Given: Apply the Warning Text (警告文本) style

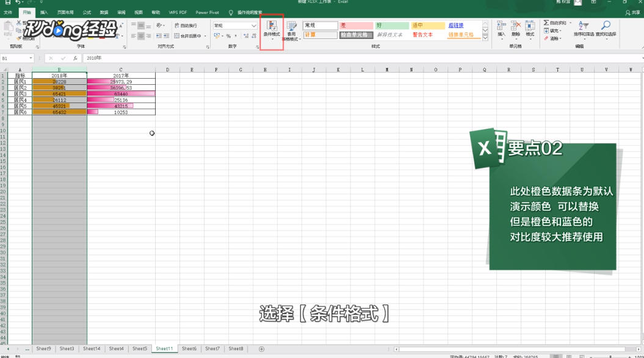Looking at the screenshot, I should tap(428, 35).
